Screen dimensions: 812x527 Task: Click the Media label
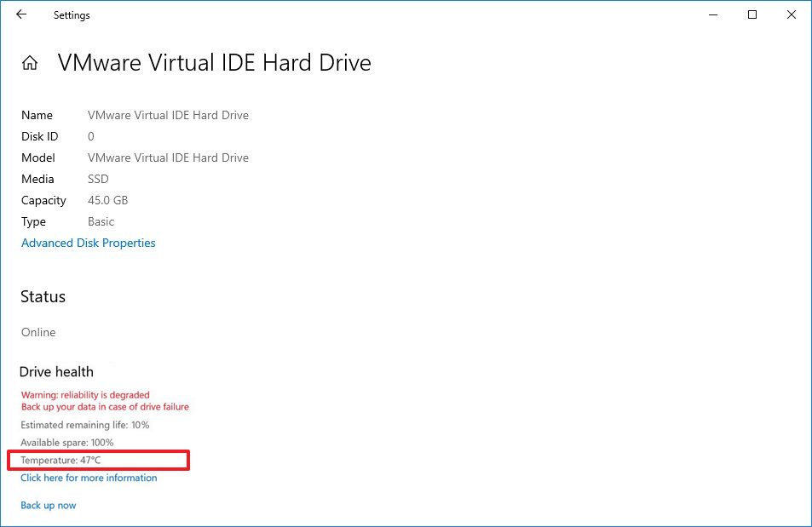(37, 179)
